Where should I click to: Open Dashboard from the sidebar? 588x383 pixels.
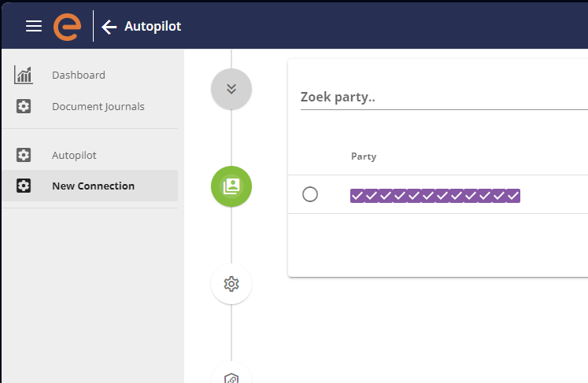79,75
